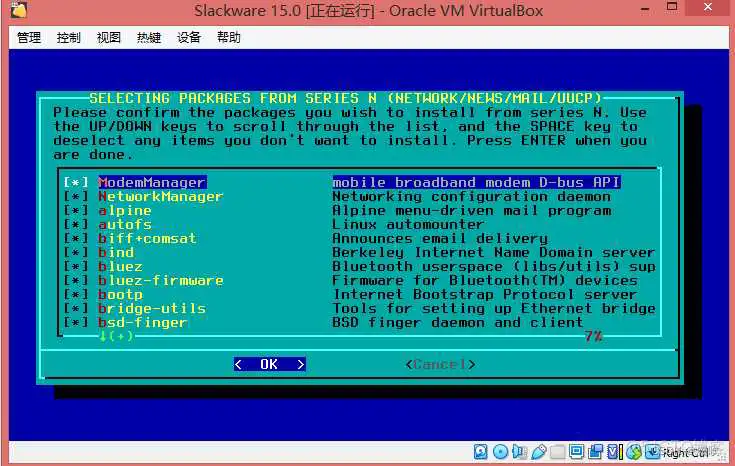Screen dimensions: 735x466
Task: Click the 7% scroll position indicator
Action: 593,337
